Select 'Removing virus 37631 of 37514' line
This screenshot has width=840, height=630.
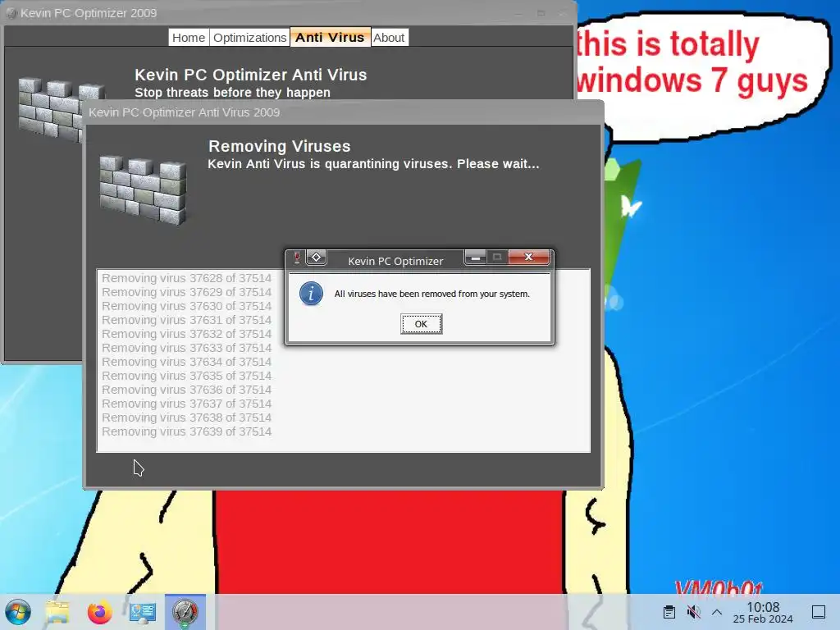click(186, 320)
